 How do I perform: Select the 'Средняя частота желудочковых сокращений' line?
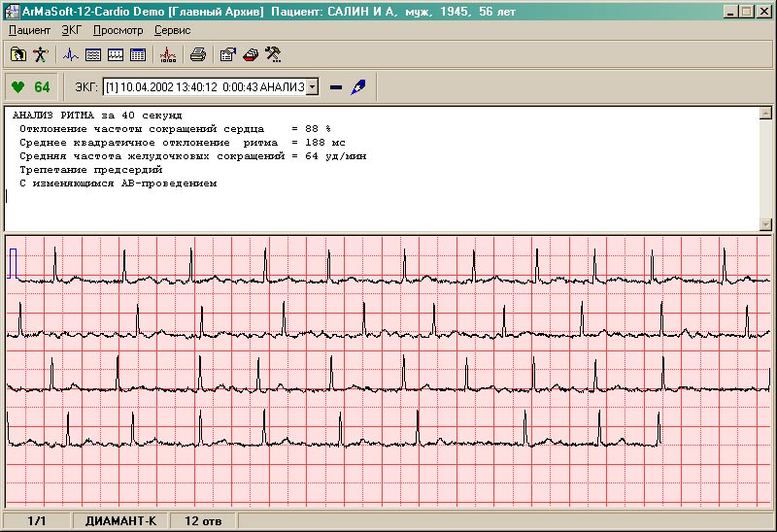(192, 156)
